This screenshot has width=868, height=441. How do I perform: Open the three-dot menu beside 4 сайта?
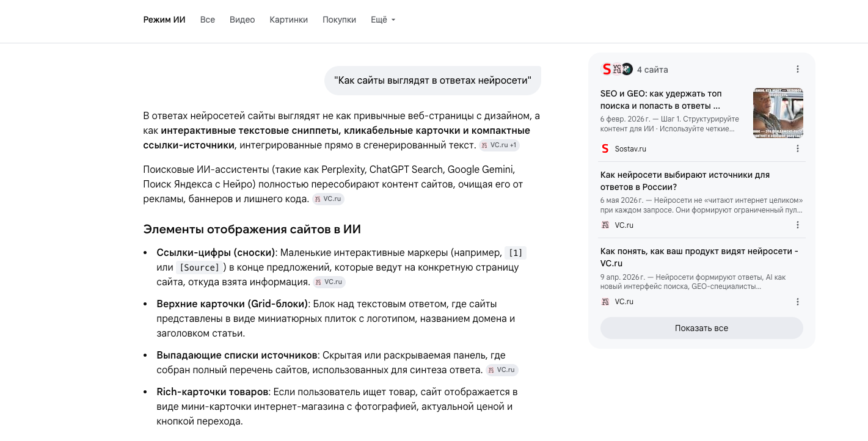(798, 70)
